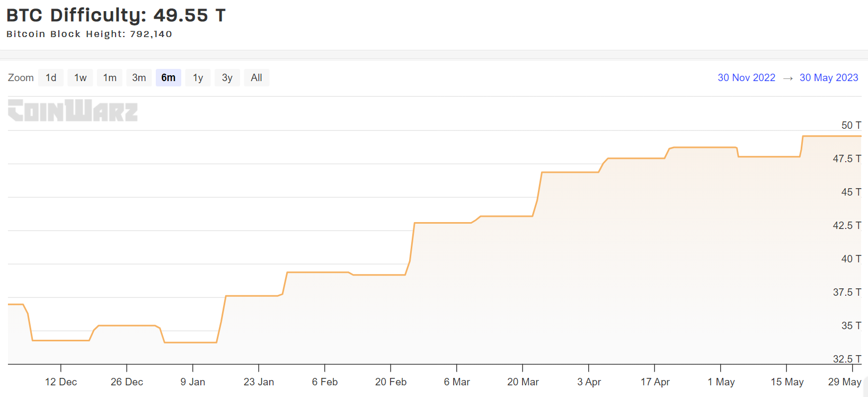Select the 1w zoom range

(81, 78)
